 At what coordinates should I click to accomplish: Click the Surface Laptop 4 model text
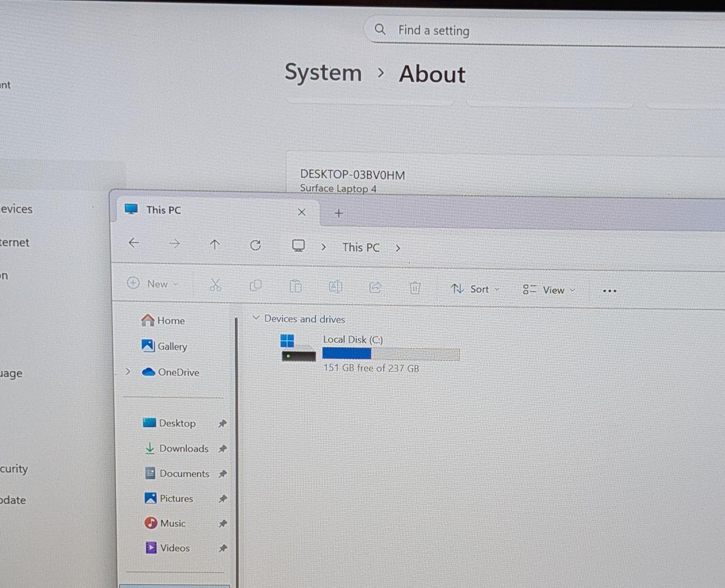(x=338, y=188)
